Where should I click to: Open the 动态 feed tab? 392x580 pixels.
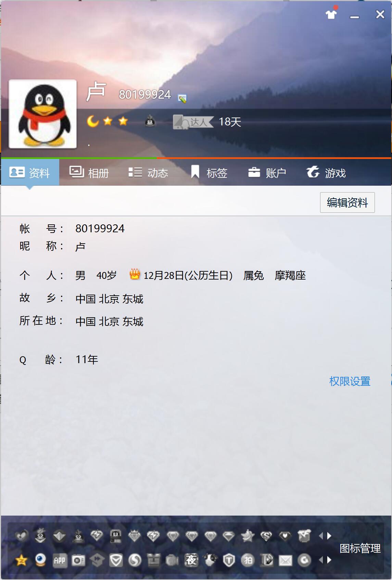click(x=148, y=173)
